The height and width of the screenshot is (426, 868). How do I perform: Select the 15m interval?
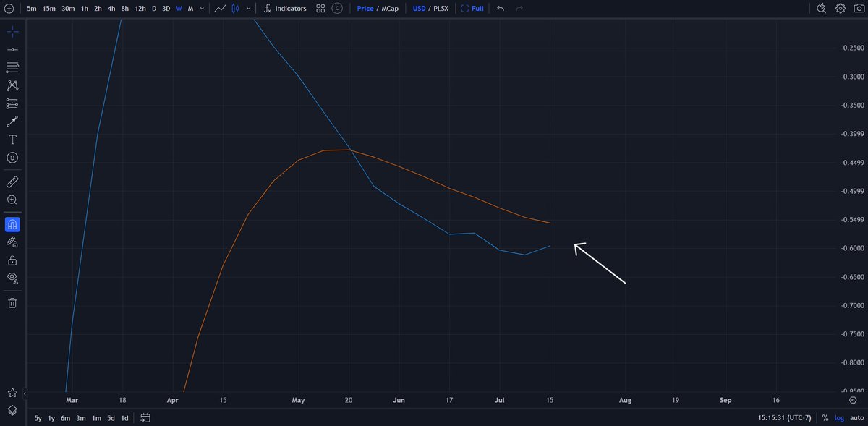coord(49,9)
